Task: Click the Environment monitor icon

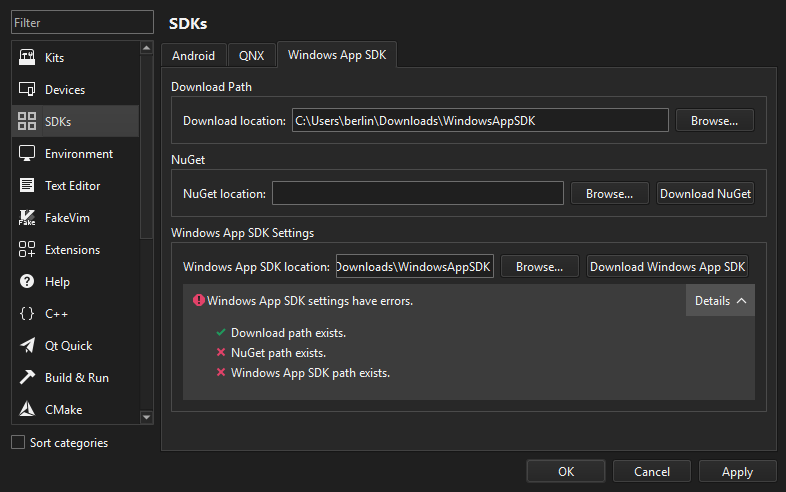Action: click(27, 154)
